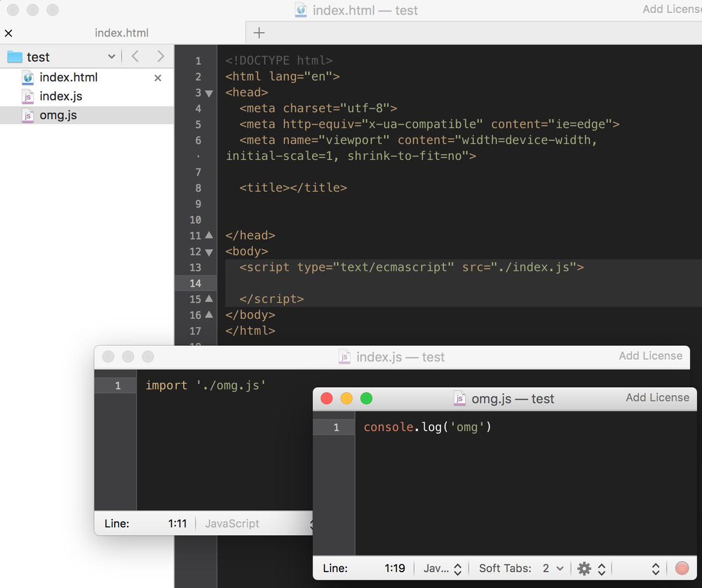Click the script type="text/ecmascript" line

(412, 267)
